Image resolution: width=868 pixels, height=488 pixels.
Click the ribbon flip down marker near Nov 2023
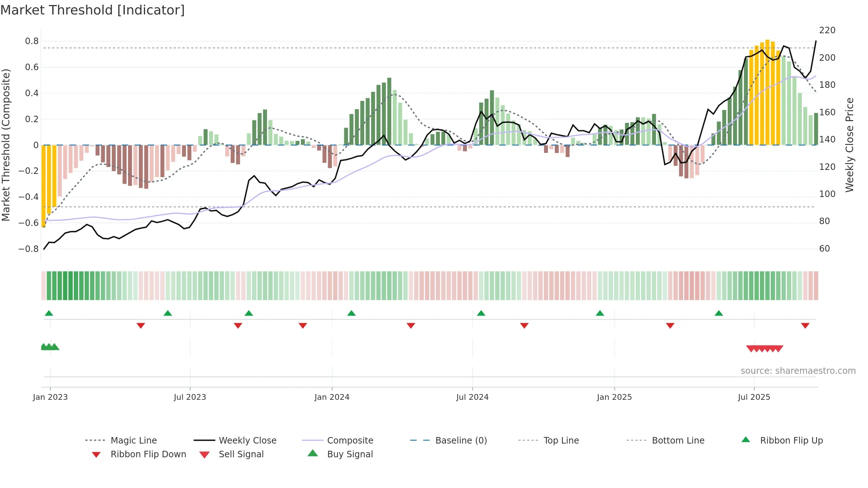click(303, 326)
